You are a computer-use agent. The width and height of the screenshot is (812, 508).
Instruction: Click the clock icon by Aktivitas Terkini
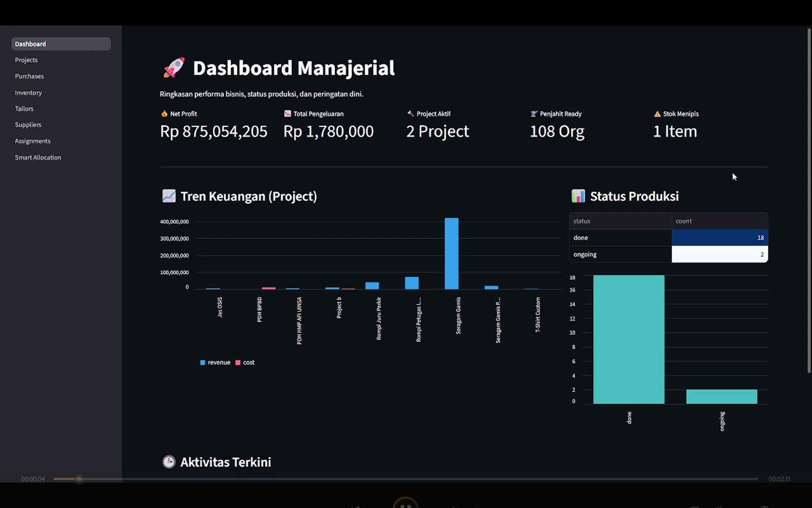coord(169,462)
